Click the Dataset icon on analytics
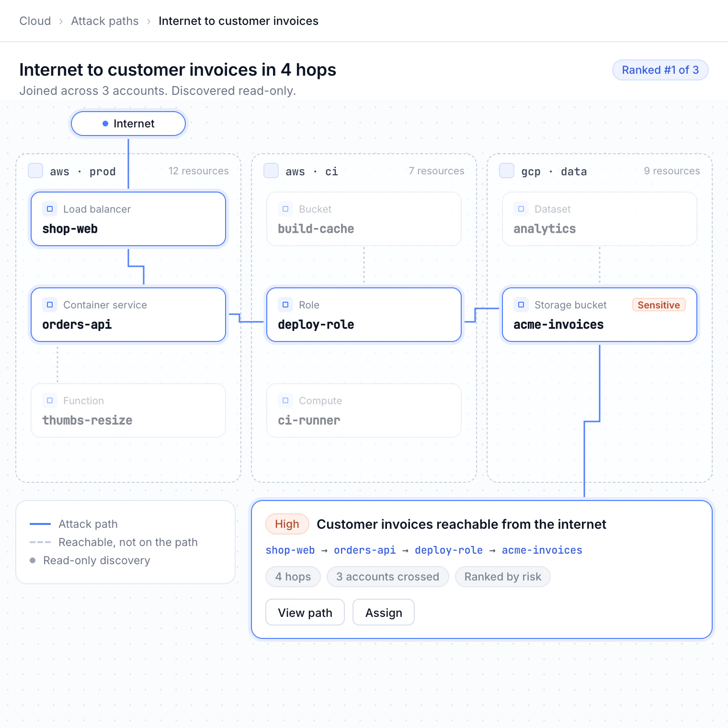 pos(521,209)
